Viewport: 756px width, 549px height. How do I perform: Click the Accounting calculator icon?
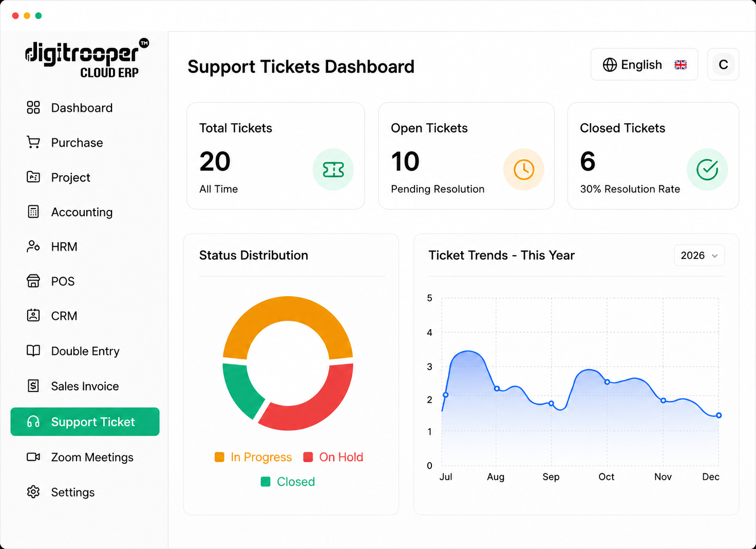pos(33,212)
